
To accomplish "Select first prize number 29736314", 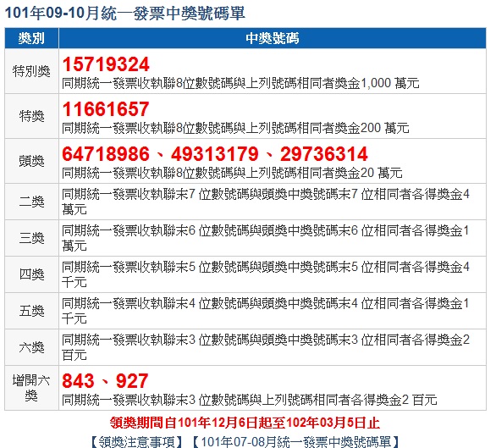I will [324, 154].
